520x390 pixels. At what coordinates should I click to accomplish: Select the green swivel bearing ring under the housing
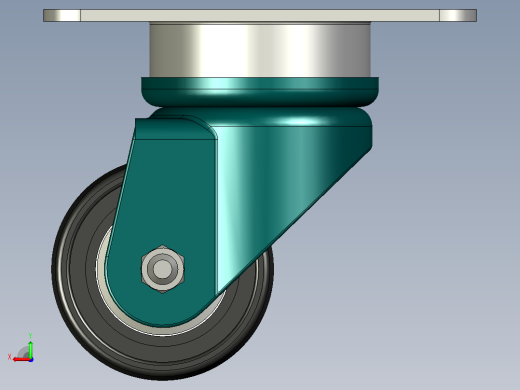[x=260, y=92]
